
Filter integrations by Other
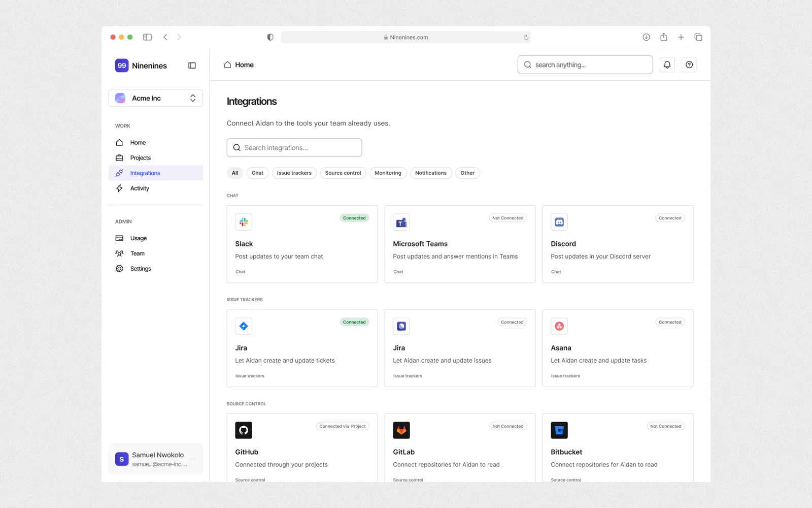[467, 173]
